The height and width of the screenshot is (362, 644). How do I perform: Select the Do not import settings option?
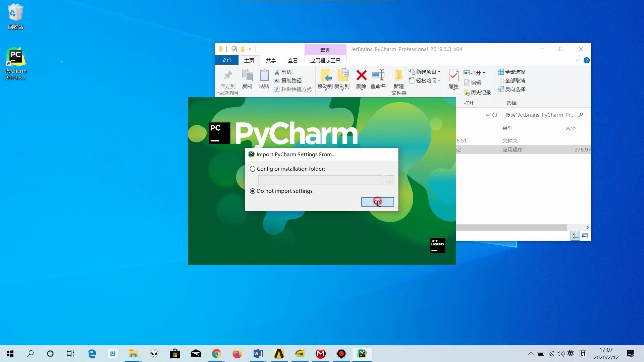pyautogui.click(x=253, y=191)
